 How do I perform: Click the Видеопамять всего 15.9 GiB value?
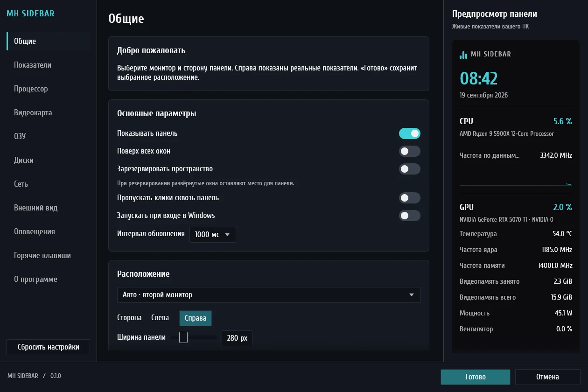(561, 297)
